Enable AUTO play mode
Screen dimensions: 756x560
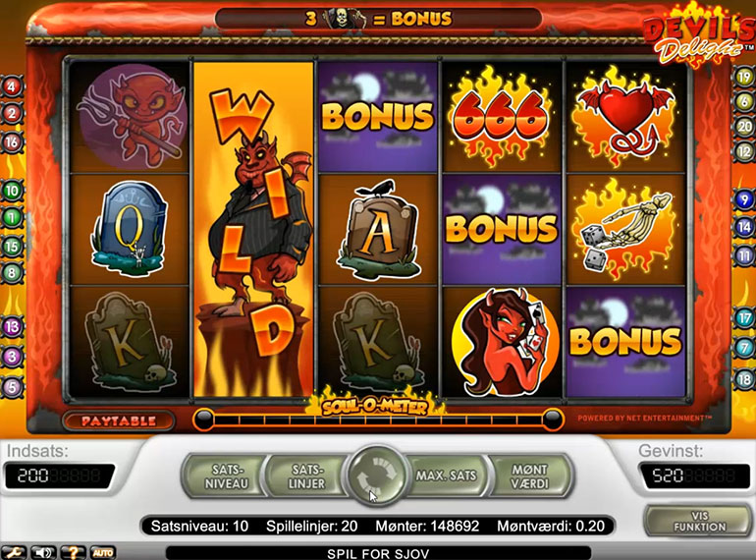pos(102,552)
